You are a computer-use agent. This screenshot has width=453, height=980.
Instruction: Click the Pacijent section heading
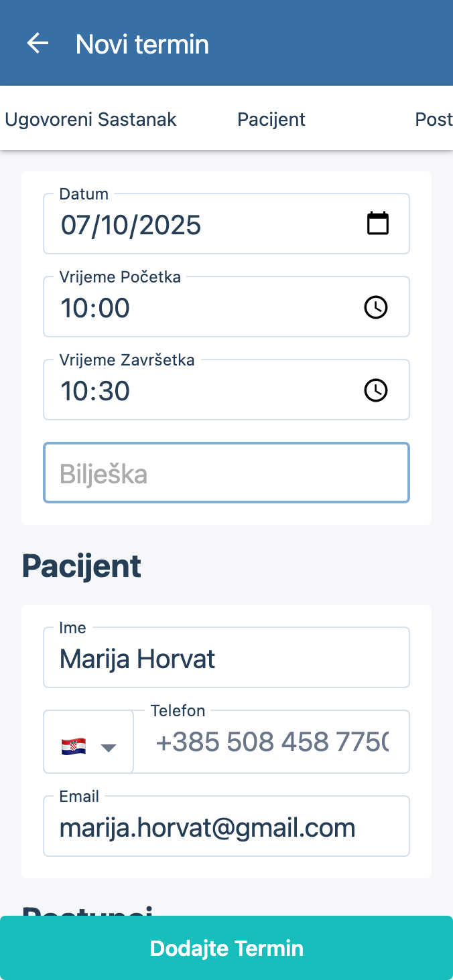coord(82,566)
